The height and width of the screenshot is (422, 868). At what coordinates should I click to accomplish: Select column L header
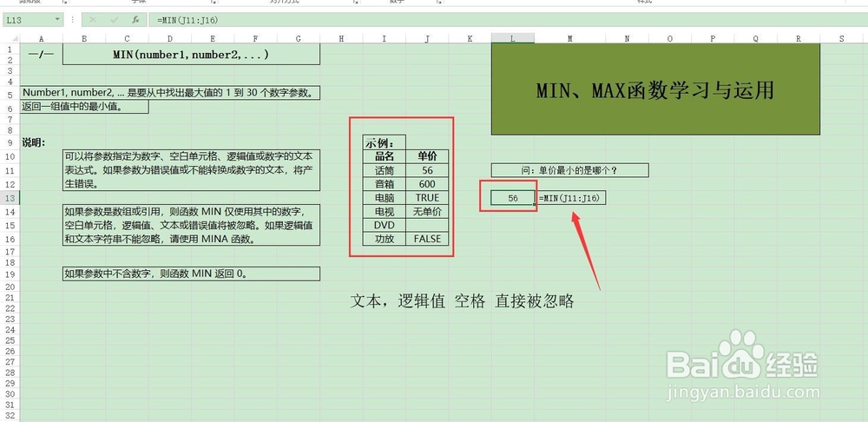click(x=513, y=38)
